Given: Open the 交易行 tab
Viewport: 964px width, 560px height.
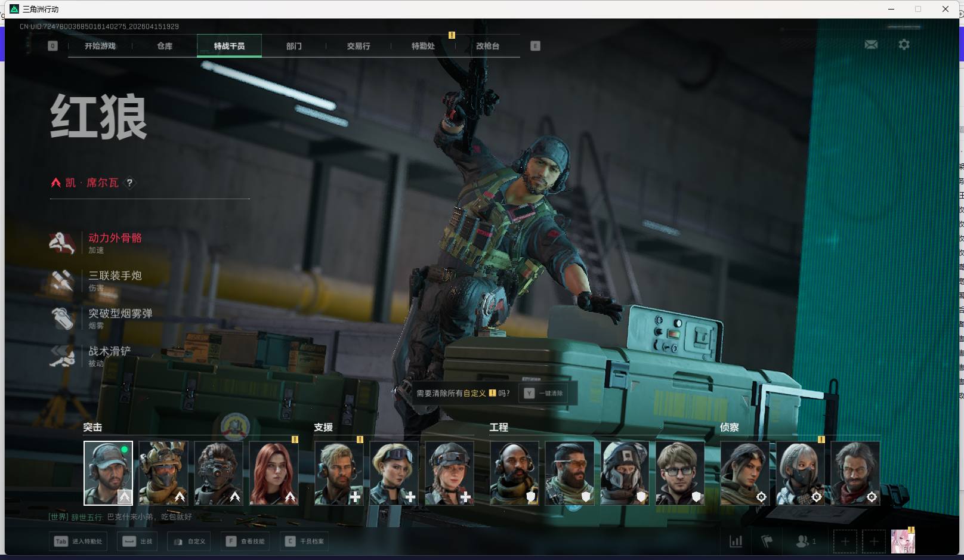Looking at the screenshot, I should (359, 46).
